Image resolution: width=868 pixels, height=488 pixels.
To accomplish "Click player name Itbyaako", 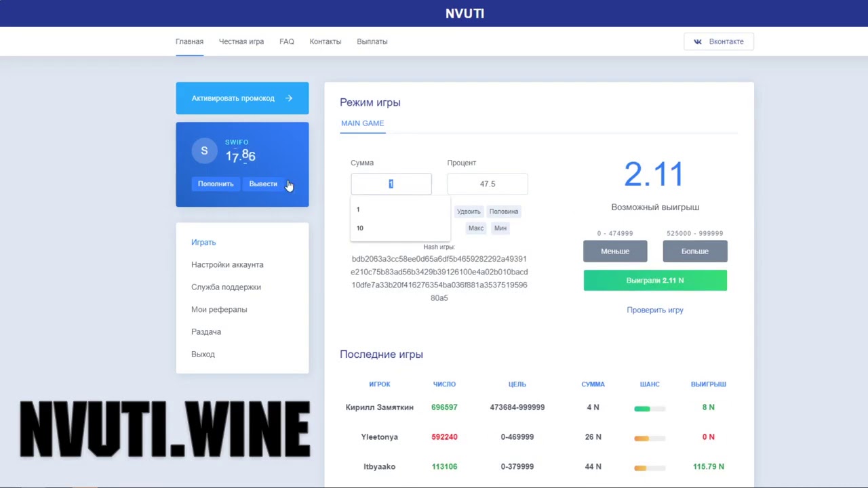I will click(379, 466).
